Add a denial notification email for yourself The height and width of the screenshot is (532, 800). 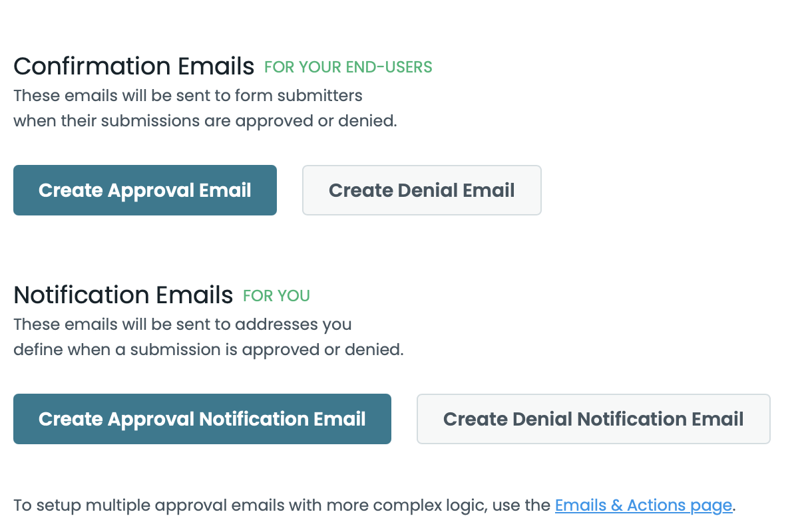point(593,419)
